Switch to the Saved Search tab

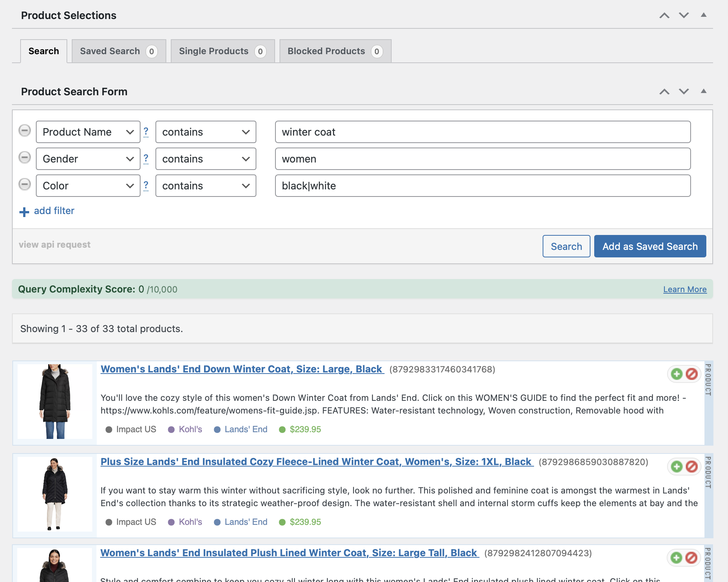(x=118, y=51)
